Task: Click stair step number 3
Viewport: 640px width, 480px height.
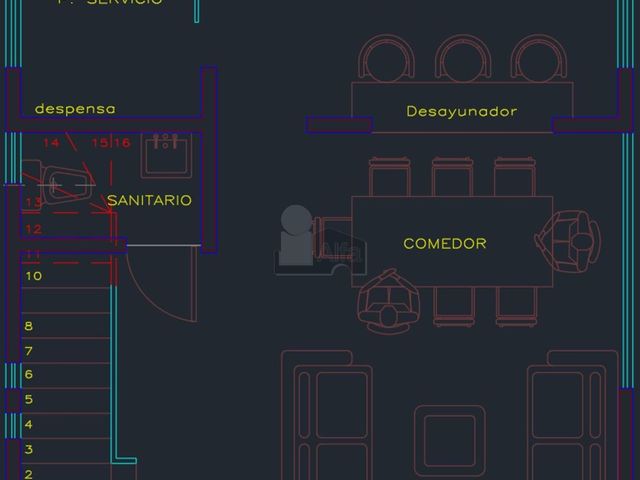Action: (29, 449)
